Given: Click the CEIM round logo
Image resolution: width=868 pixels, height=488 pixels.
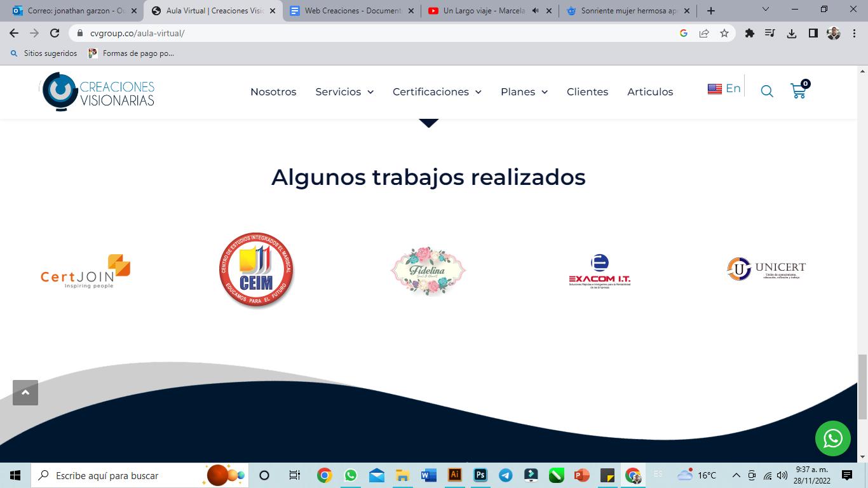Looking at the screenshot, I should (x=257, y=271).
